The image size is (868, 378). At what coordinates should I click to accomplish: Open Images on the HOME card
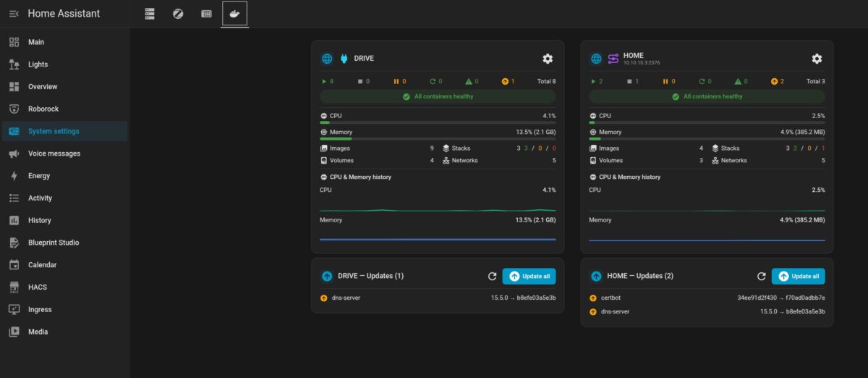click(646, 148)
